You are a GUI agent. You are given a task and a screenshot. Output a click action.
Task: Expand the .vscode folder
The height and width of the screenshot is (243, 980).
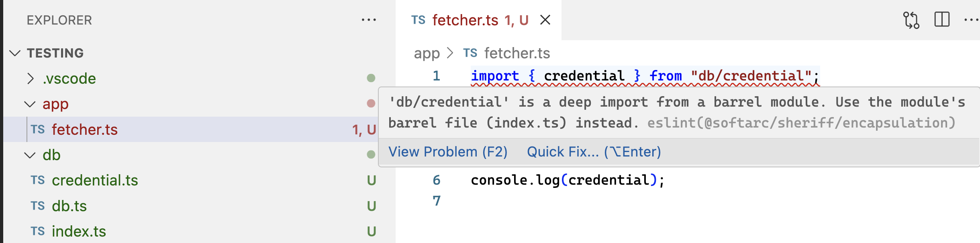click(31, 78)
